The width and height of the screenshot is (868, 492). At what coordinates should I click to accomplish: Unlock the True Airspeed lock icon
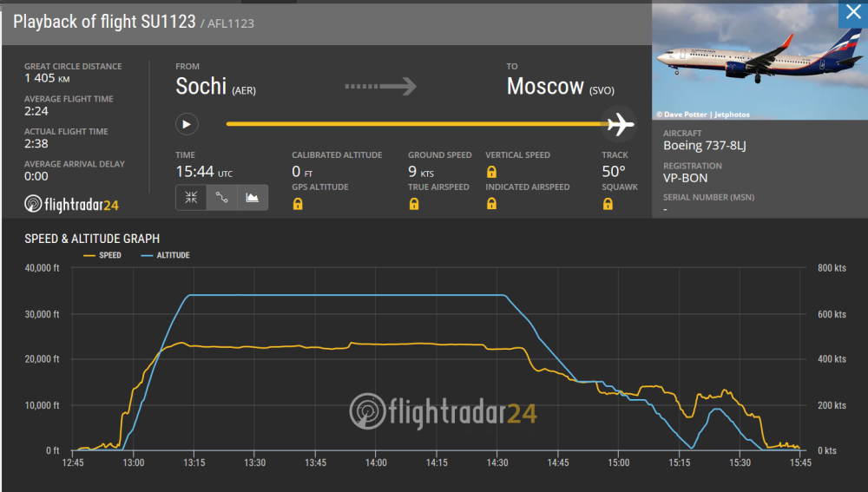pyautogui.click(x=414, y=204)
